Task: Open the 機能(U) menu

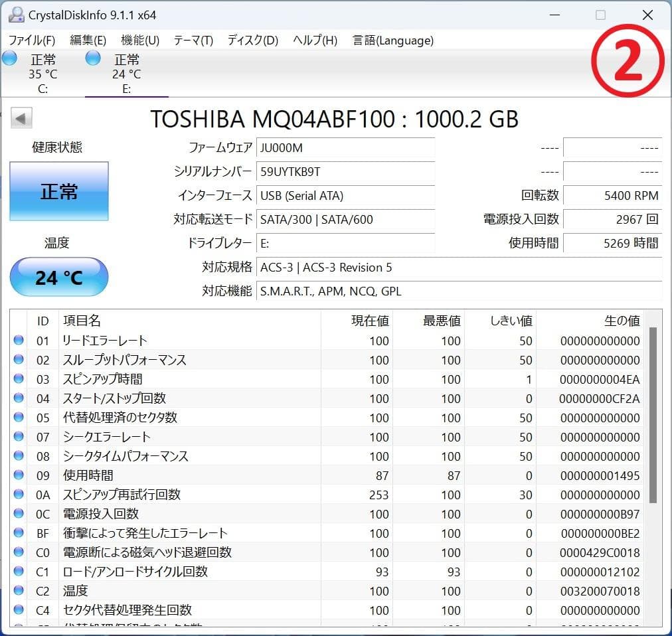Action: pyautogui.click(x=140, y=40)
